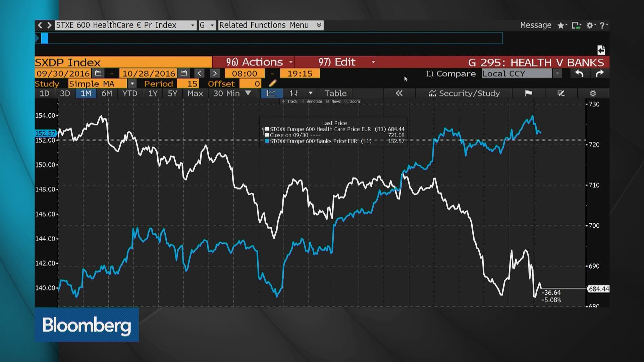644x362 pixels.
Task: Open the 97) Edit menu
Action: click(336, 62)
